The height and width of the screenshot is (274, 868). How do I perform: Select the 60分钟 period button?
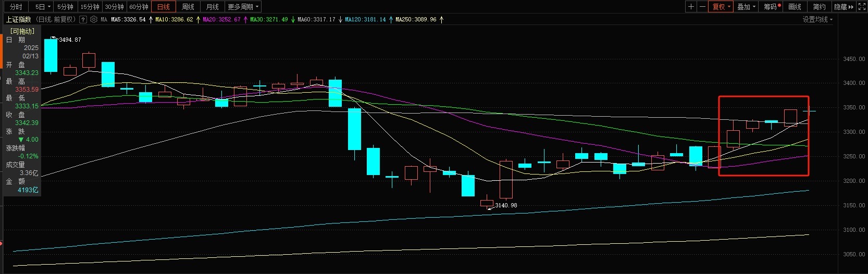click(139, 7)
